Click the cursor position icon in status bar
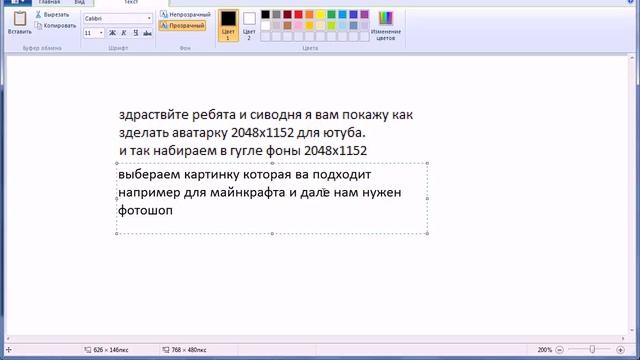 click(x=9, y=350)
